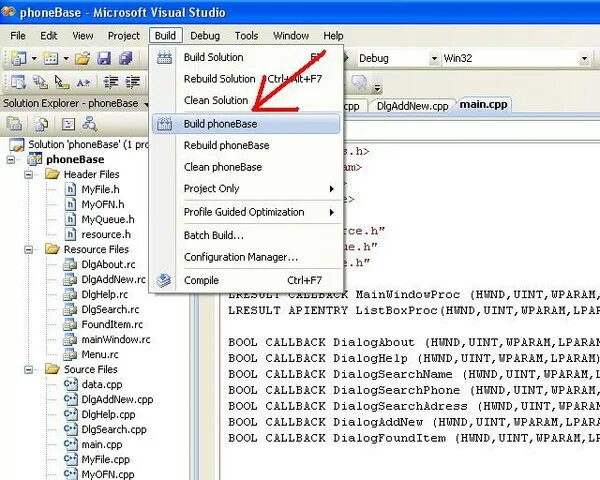Open Solution Explorer panel dropdown arrow
600x480 pixels.
[x=146, y=104]
